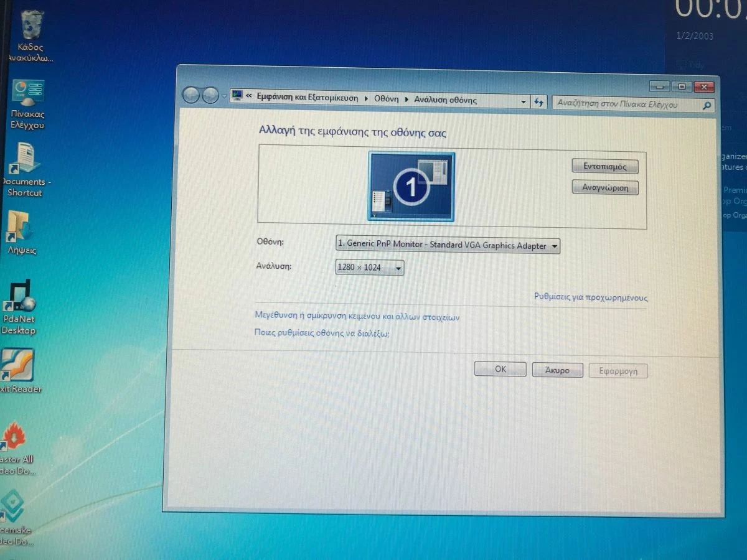747x560 pixels.
Task: Click the Forward navigation arrow button
Action: (x=210, y=95)
